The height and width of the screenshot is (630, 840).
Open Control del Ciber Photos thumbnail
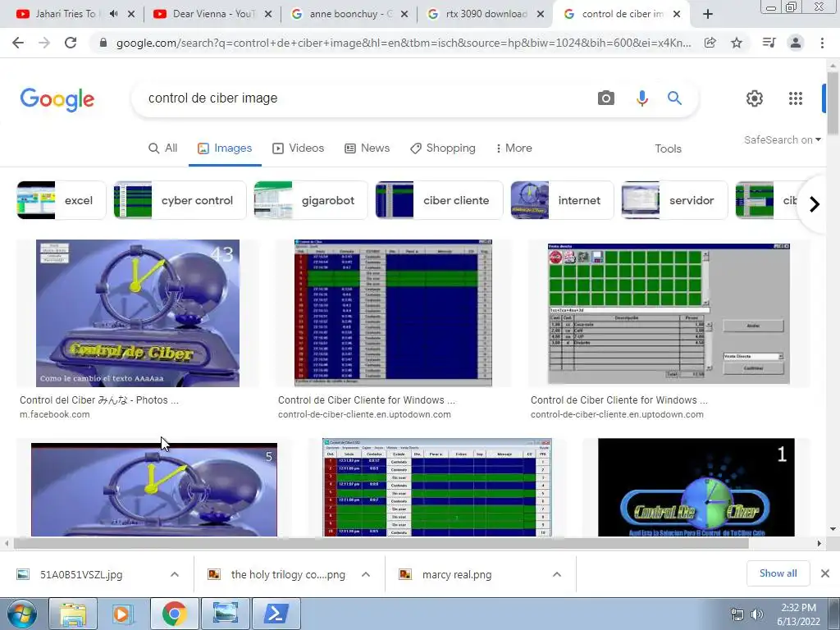click(x=138, y=313)
